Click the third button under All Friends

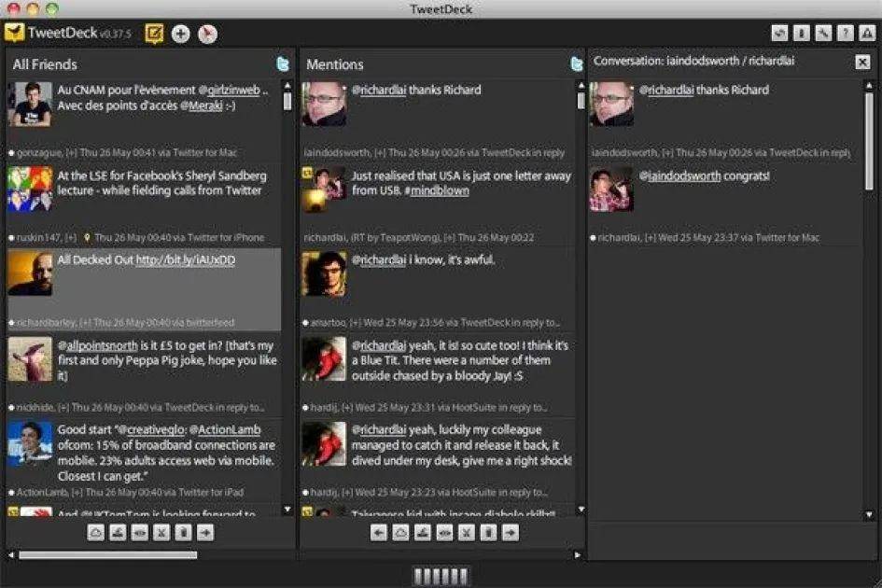(x=139, y=532)
